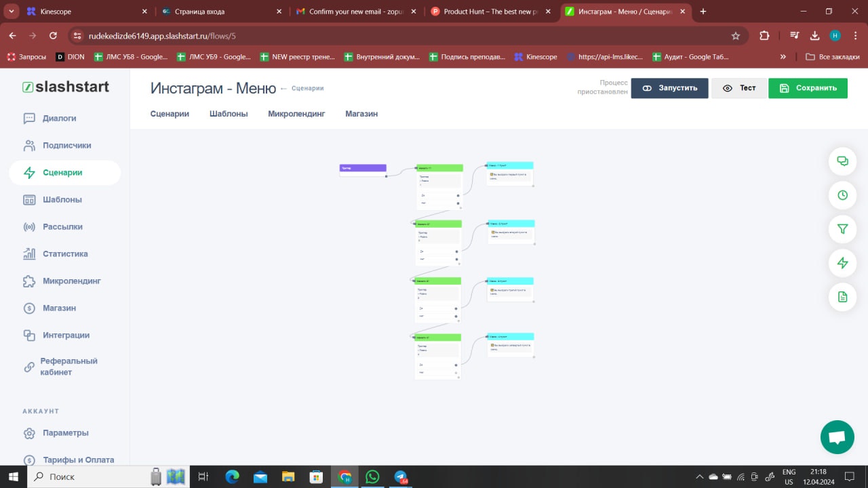Viewport: 868px width, 488px height.
Task: Click the Тест preview button
Action: 739,88
